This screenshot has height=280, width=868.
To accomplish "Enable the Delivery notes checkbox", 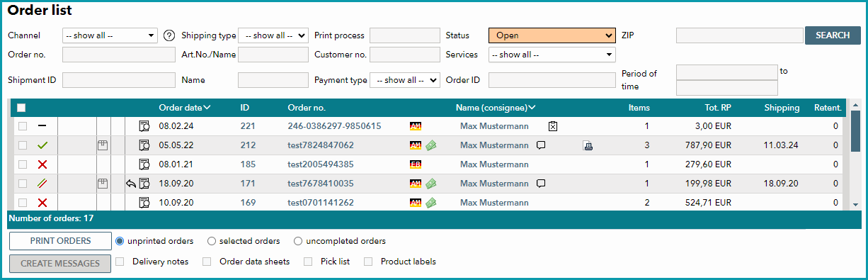I will (120, 262).
